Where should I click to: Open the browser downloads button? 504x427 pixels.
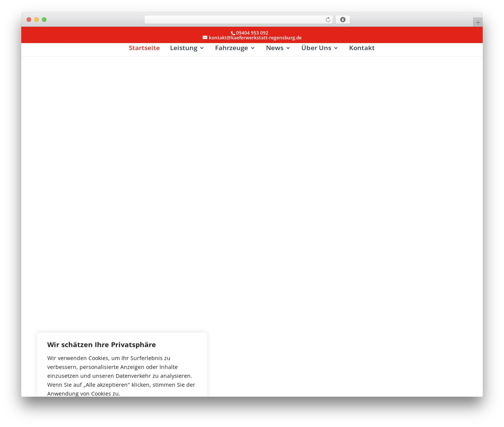pyautogui.click(x=343, y=20)
